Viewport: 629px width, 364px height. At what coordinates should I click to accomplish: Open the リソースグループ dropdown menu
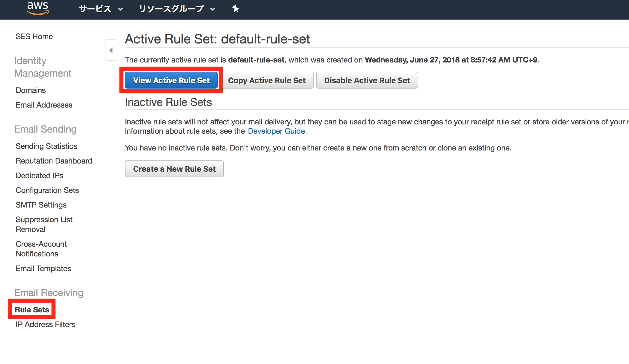click(x=177, y=9)
